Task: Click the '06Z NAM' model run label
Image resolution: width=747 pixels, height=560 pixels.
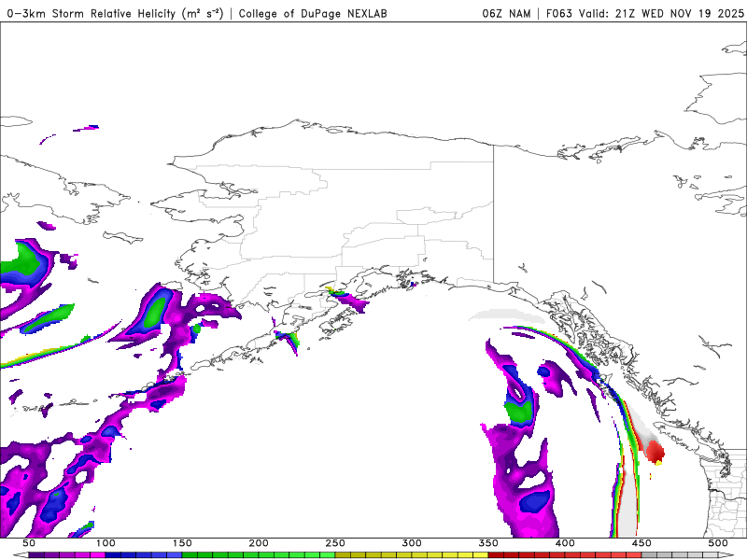Action: pos(506,13)
